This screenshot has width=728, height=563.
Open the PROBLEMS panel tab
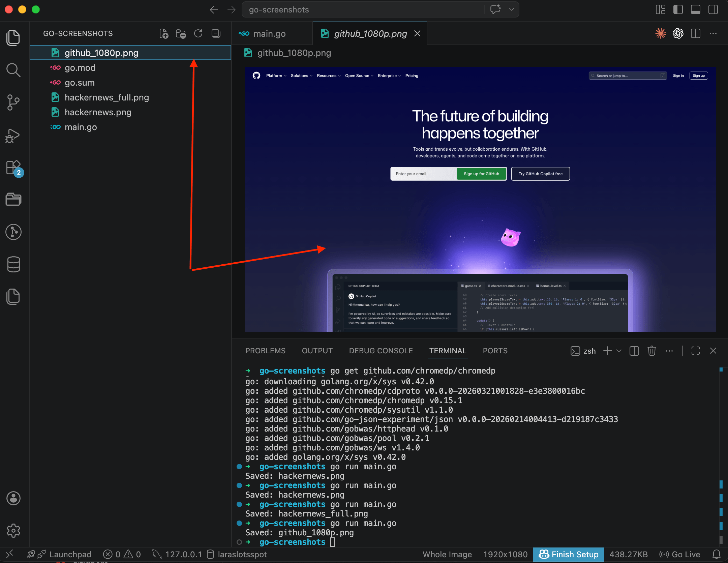[266, 351]
